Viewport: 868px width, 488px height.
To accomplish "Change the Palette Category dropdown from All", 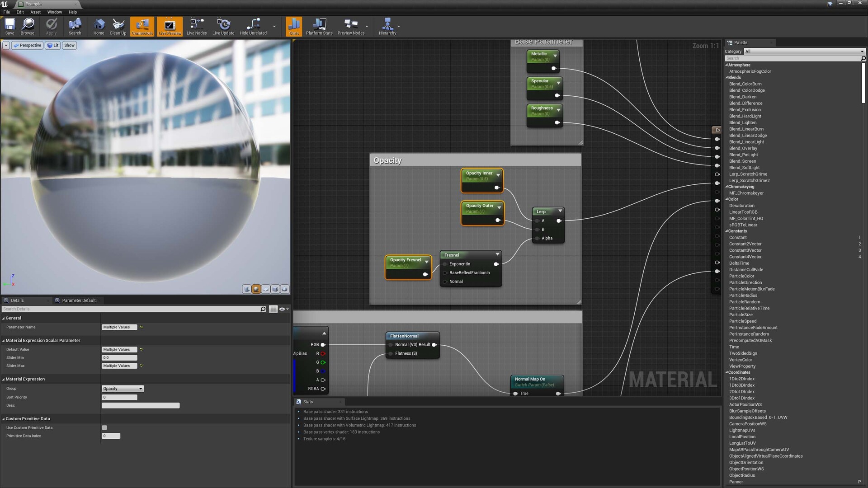I will [x=804, y=52].
